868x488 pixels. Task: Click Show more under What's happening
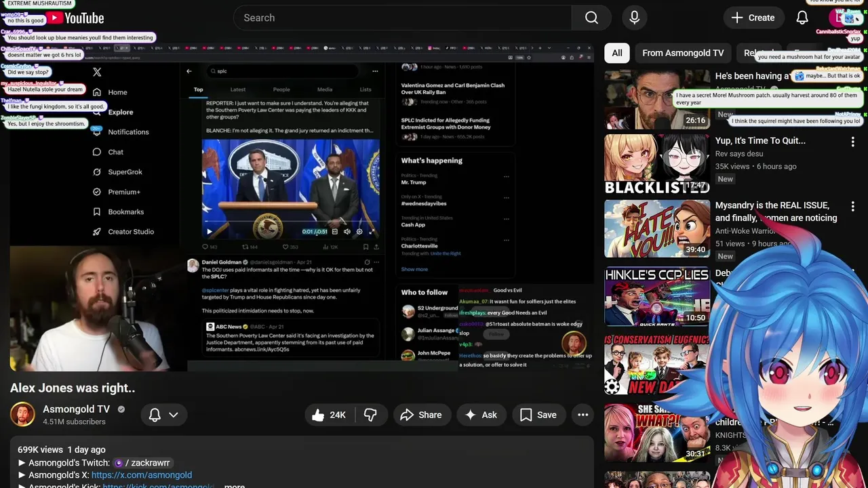coord(414,269)
